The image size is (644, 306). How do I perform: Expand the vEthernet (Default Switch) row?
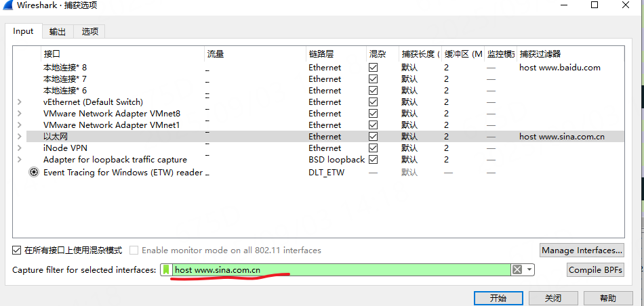click(x=19, y=102)
